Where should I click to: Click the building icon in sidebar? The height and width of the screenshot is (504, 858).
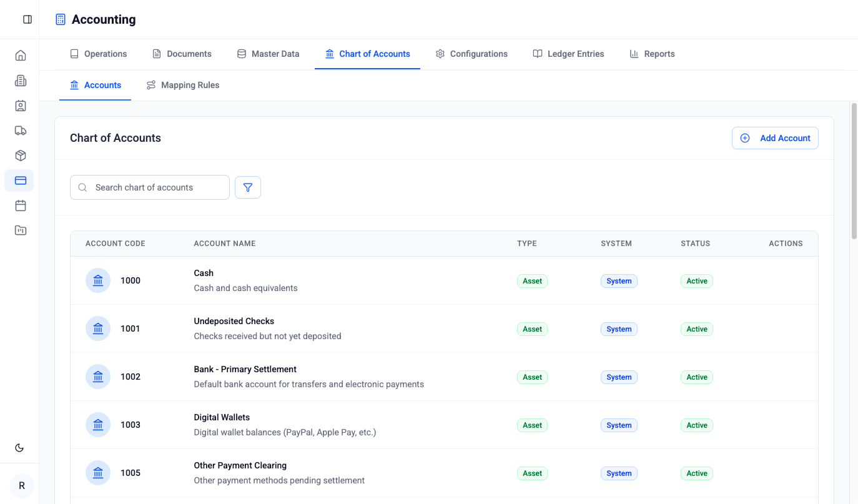pos(20,81)
